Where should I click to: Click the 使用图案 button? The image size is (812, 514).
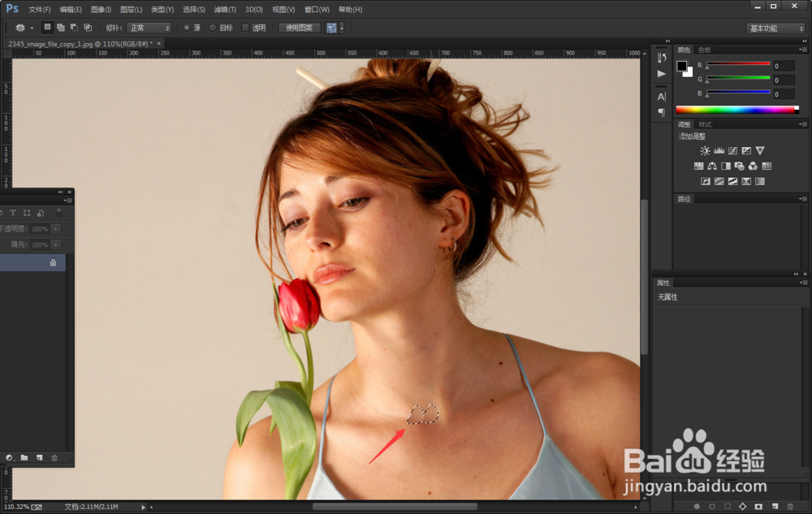(x=300, y=28)
